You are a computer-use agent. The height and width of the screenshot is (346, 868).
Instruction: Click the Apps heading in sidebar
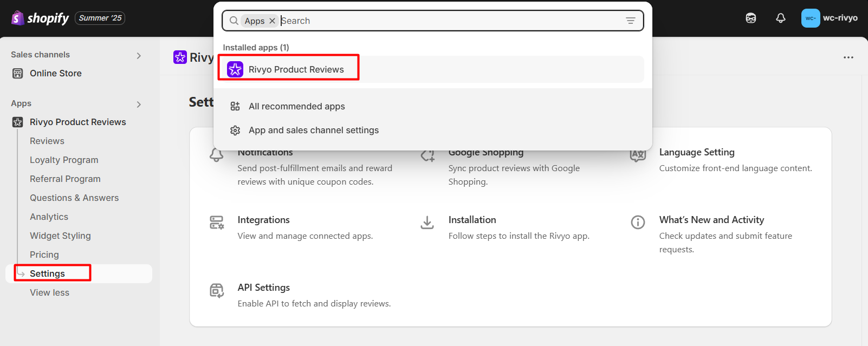point(21,103)
